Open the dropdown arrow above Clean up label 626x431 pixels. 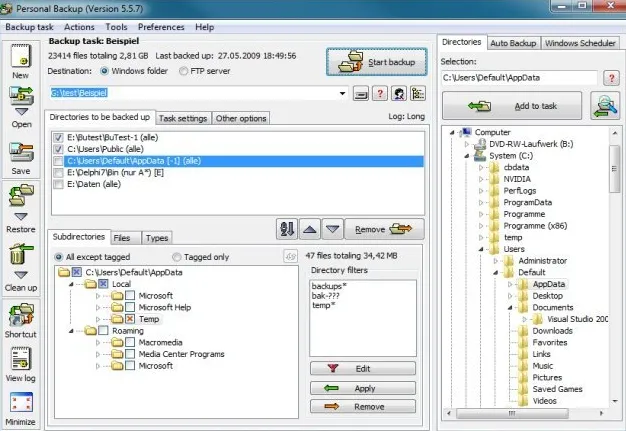[21, 275]
